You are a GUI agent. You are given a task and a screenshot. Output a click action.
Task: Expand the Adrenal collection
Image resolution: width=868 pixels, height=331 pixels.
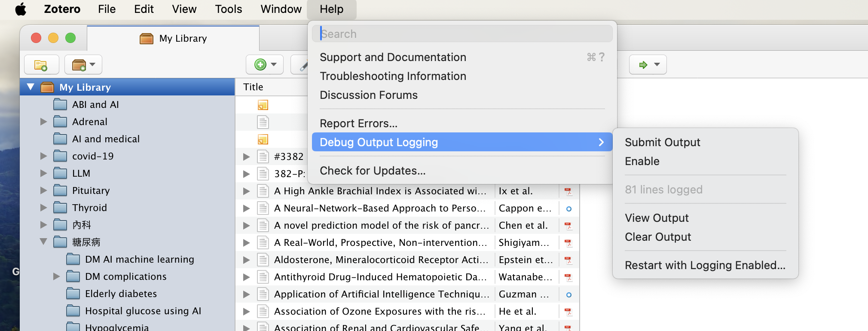pyautogui.click(x=43, y=122)
